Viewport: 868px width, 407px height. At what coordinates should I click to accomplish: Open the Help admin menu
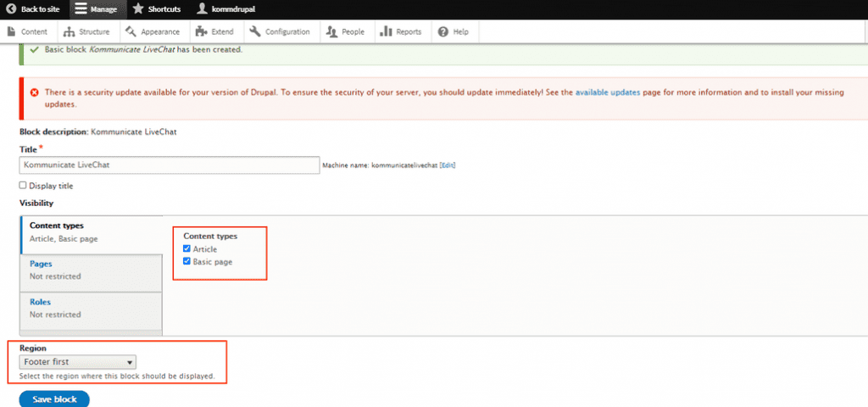tap(453, 31)
